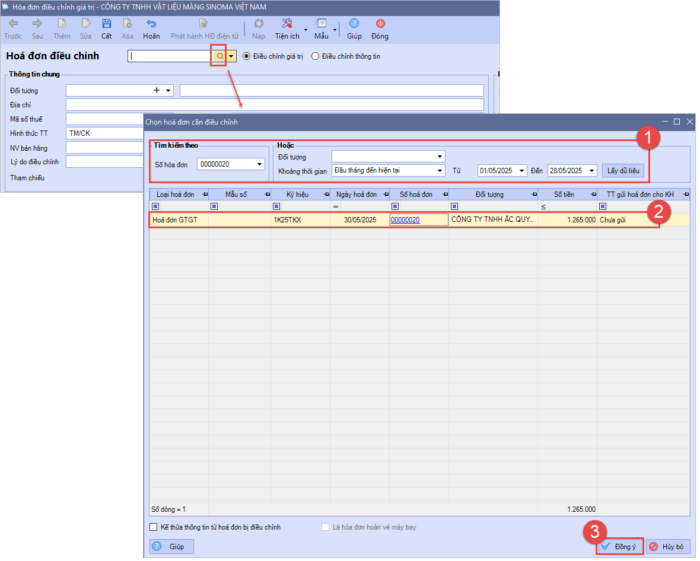
Task: Open the Từ date picker dropdown
Action: (521, 170)
